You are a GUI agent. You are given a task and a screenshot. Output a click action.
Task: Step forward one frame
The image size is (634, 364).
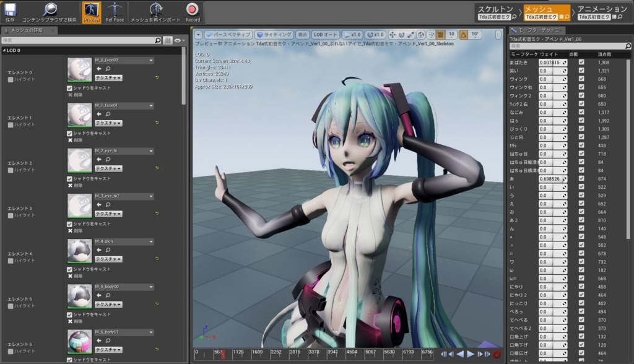[x=480, y=354]
